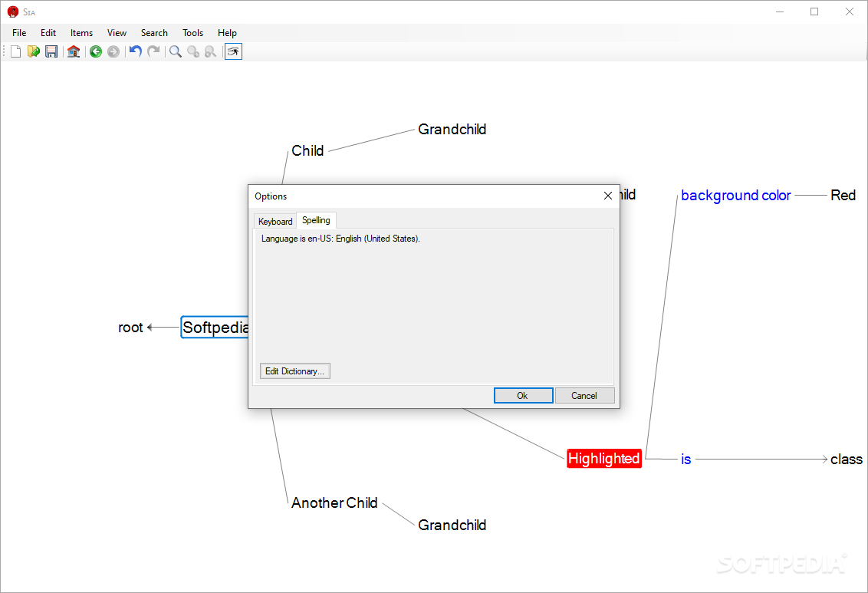Open the Items menu
Image resolution: width=868 pixels, height=593 pixels.
(81, 33)
